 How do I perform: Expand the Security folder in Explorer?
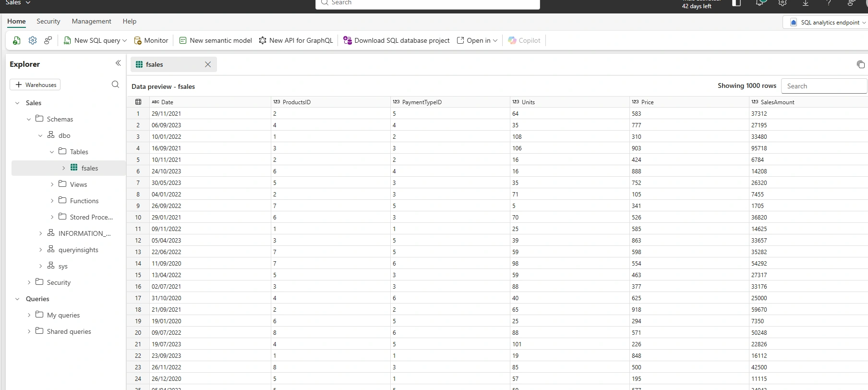point(29,282)
